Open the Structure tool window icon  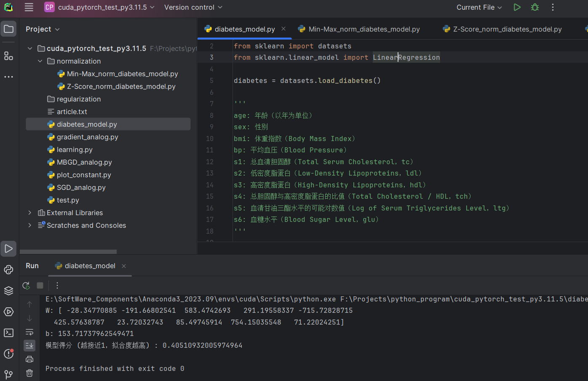pyautogui.click(x=8, y=56)
